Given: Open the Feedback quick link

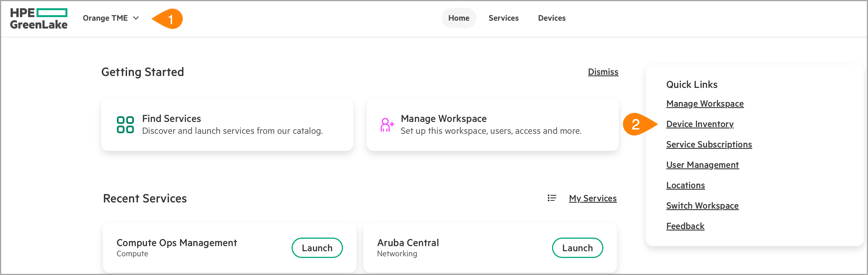Looking at the screenshot, I should pos(685,226).
